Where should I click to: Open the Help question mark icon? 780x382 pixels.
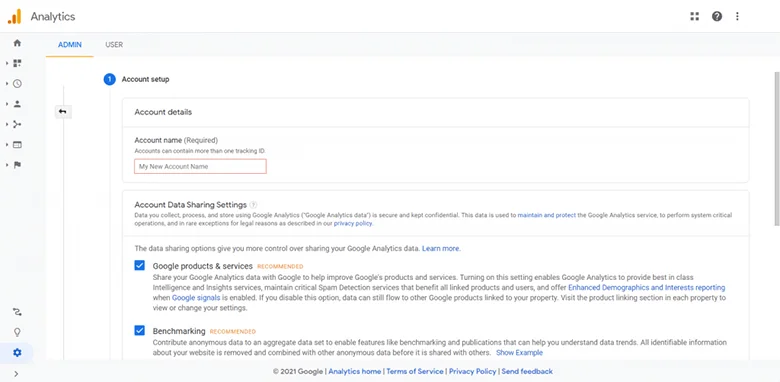717,16
